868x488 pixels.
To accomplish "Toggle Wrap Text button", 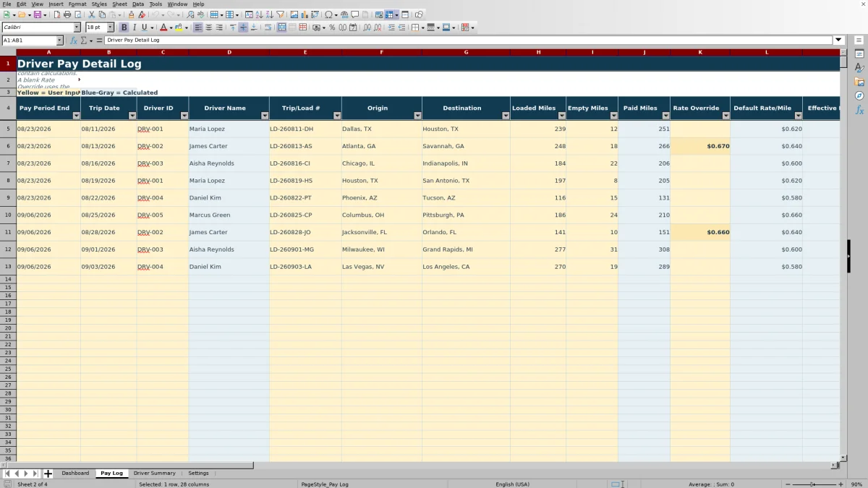I will [x=268, y=27].
